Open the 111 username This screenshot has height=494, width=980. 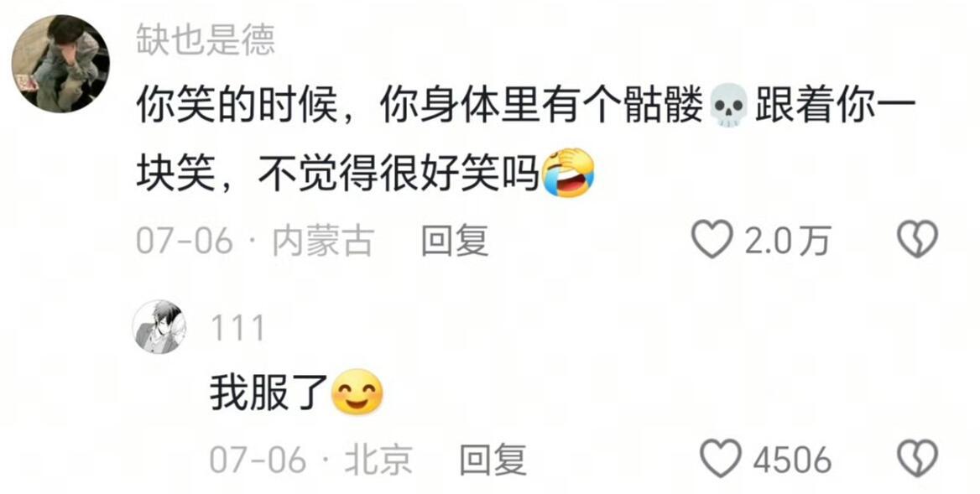237,328
